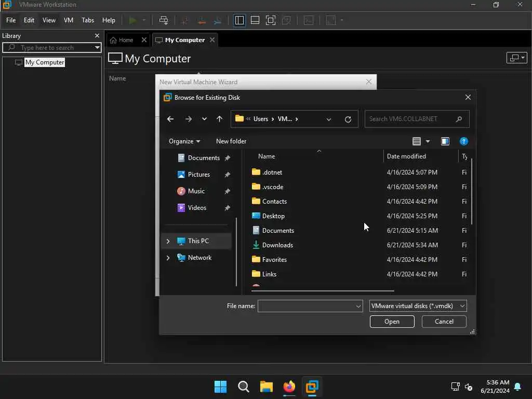
Task: Click the snapshot manager toolbar icon
Action: click(x=218, y=20)
